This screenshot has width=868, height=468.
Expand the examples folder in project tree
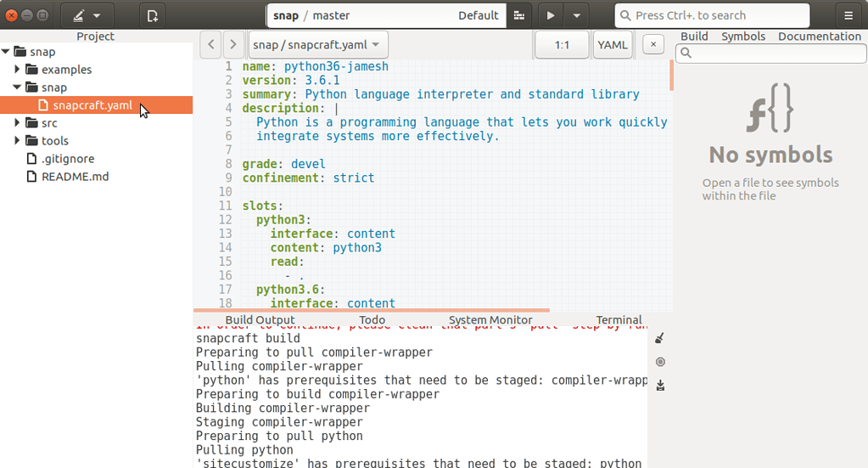pyautogui.click(x=19, y=70)
